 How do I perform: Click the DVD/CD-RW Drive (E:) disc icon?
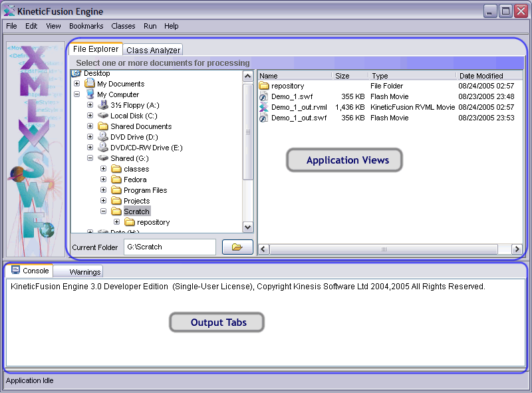point(103,147)
